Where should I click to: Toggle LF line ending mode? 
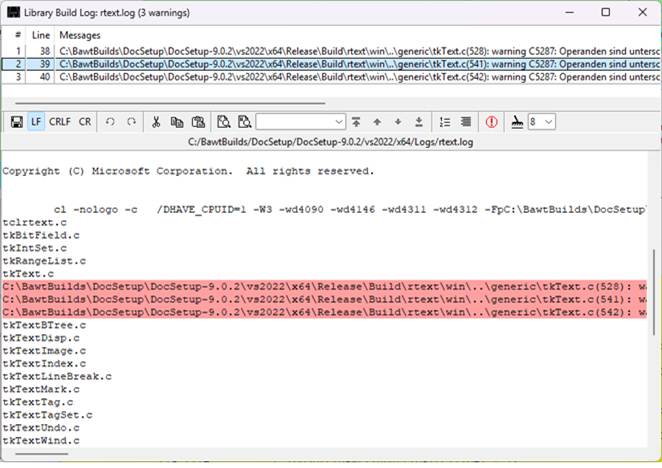[37, 121]
